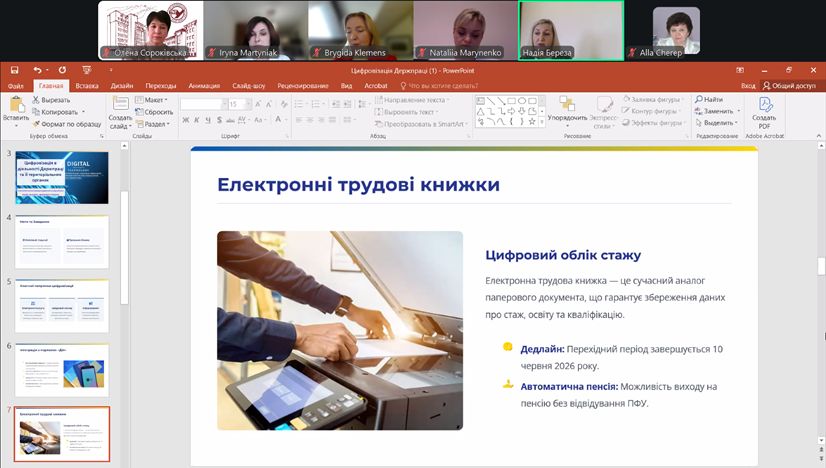Click the Save icon in quick access toolbar
This screenshot has width=826, height=468.
pos(12,70)
